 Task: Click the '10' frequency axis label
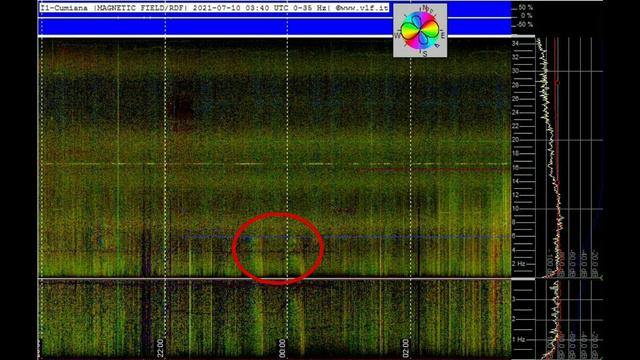pyautogui.click(x=516, y=209)
